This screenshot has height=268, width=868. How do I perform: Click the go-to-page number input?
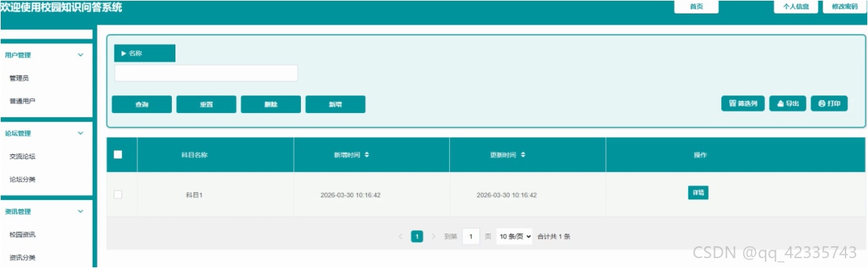pos(471,236)
